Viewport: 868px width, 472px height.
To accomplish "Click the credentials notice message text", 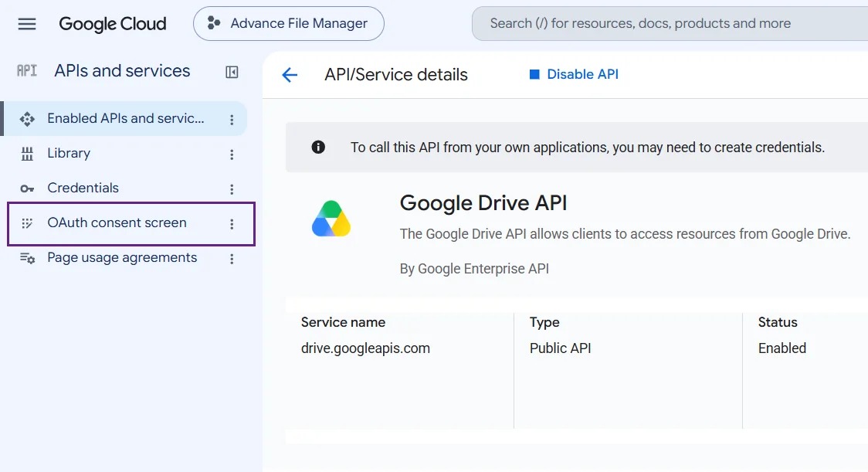I will pyautogui.click(x=588, y=148).
